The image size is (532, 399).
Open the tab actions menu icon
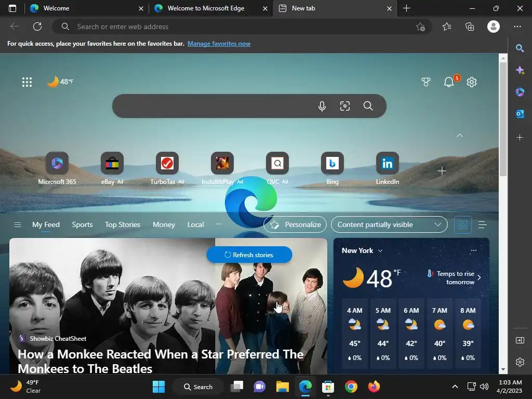12,8
